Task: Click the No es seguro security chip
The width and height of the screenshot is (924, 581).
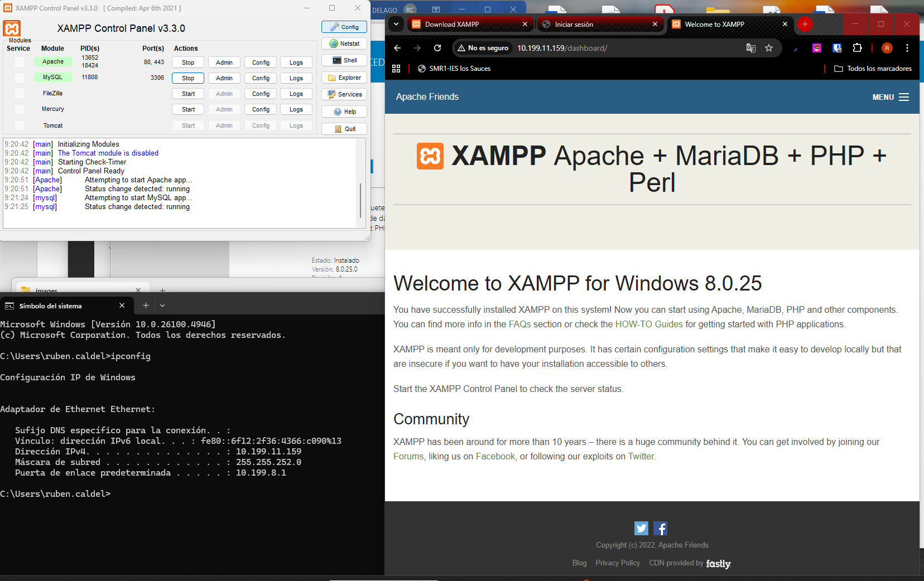Action: tap(483, 48)
